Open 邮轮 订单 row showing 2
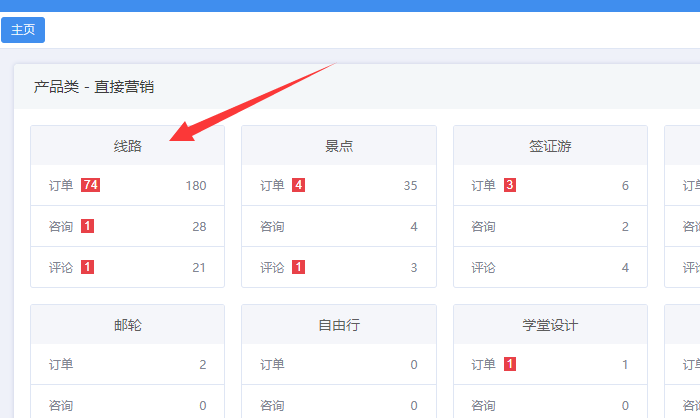 coord(127,365)
